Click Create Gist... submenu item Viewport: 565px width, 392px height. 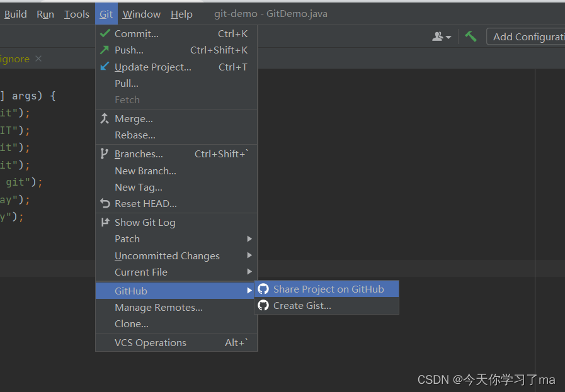click(x=326, y=305)
